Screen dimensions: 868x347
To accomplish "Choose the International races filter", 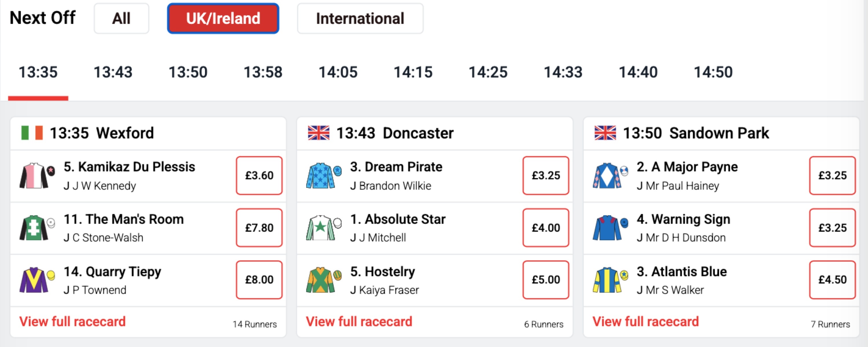I will (x=360, y=19).
